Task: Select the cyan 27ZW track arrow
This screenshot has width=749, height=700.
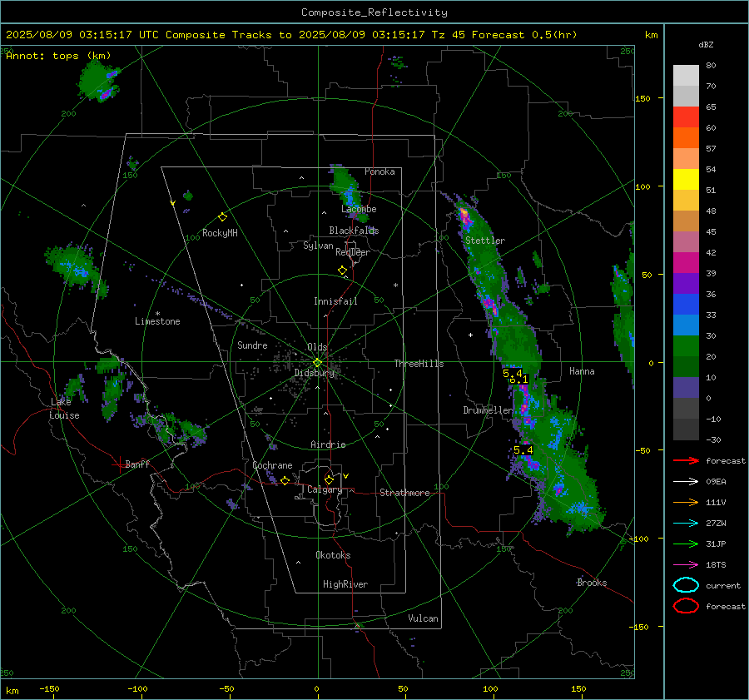Action: pyautogui.click(x=686, y=524)
